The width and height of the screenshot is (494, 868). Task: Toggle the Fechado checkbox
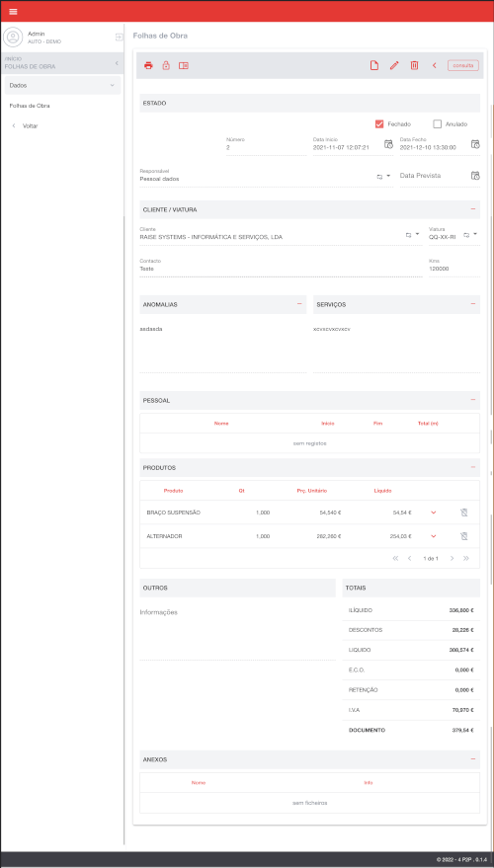(379, 124)
